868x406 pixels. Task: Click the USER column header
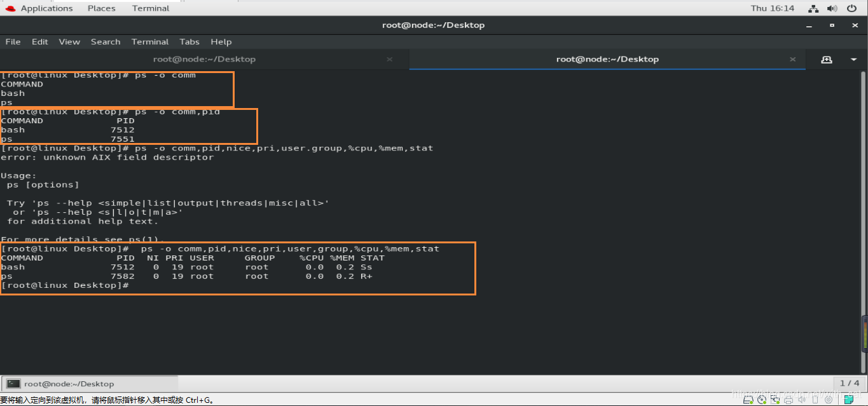(x=202, y=258)
